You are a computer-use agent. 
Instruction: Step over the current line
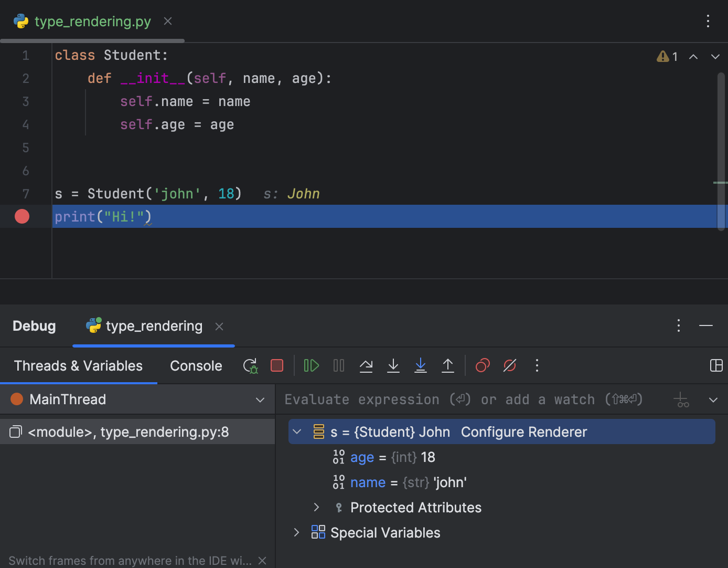pos(366,365)
